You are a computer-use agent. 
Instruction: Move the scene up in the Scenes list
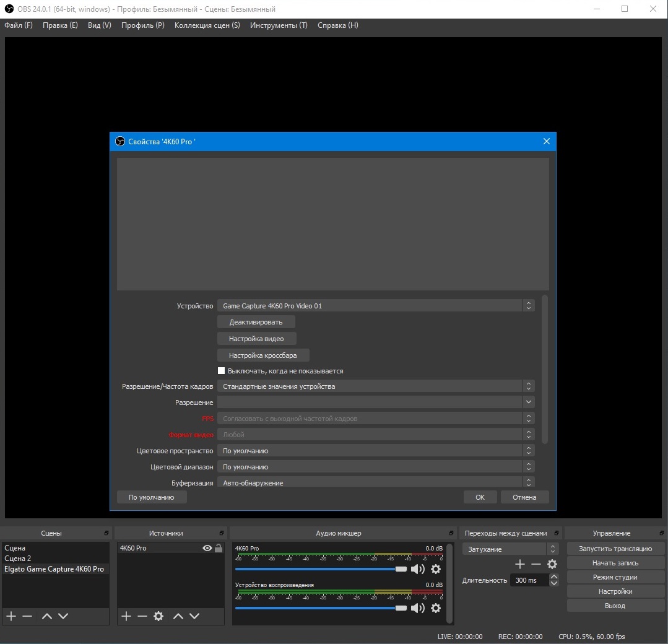click(47, 616)
